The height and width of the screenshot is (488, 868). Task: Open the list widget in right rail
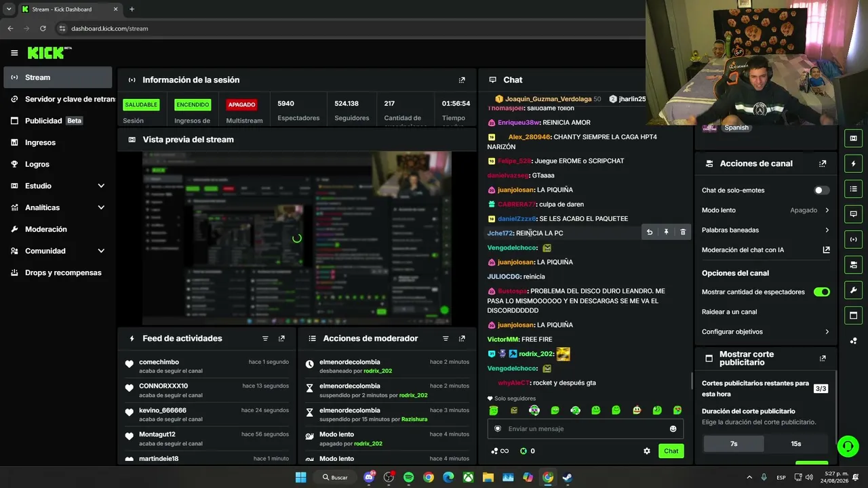pyautogui.click(x=853, y=189)
